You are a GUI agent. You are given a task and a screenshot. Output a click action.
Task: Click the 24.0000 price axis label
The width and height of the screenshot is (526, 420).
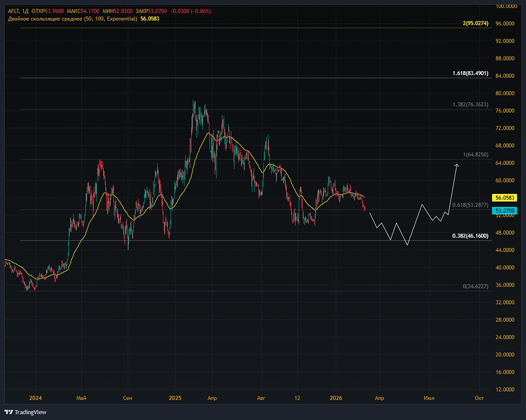point(505,337)
